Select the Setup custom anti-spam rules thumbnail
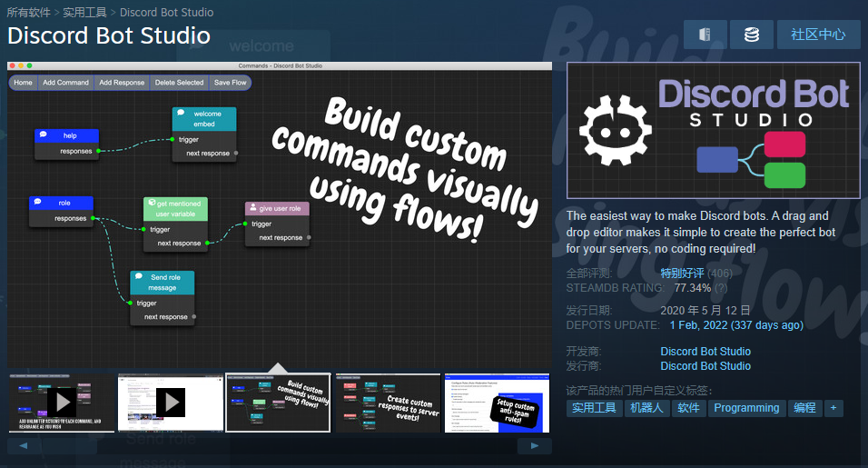The width and height of the screenshot is (868, 468). pyautogui.click(x=497, y=403)
